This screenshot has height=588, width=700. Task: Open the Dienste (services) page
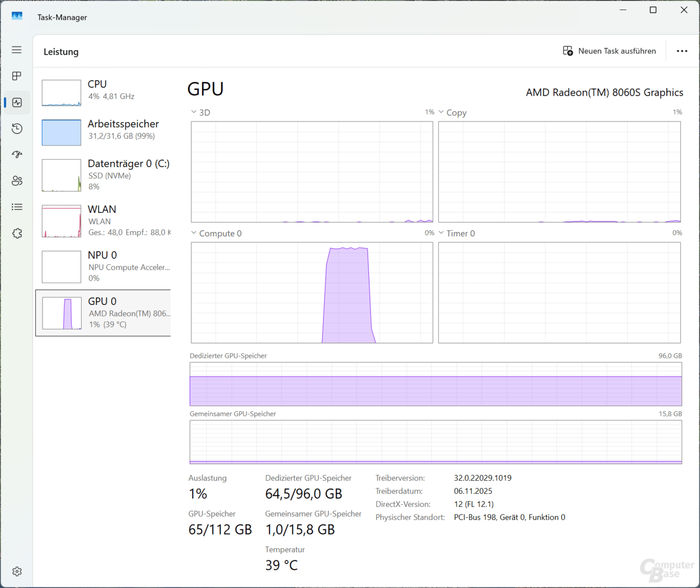16,232
